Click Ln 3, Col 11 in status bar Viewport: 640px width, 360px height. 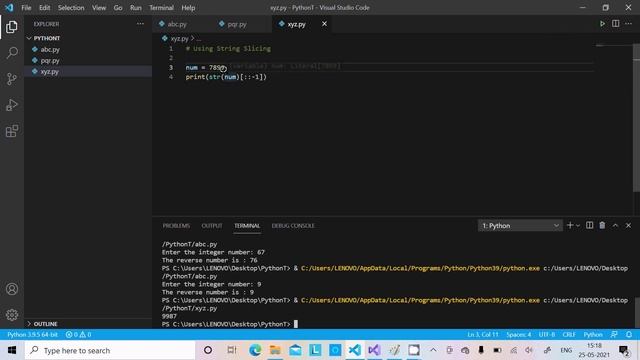(x=483, y=334)
